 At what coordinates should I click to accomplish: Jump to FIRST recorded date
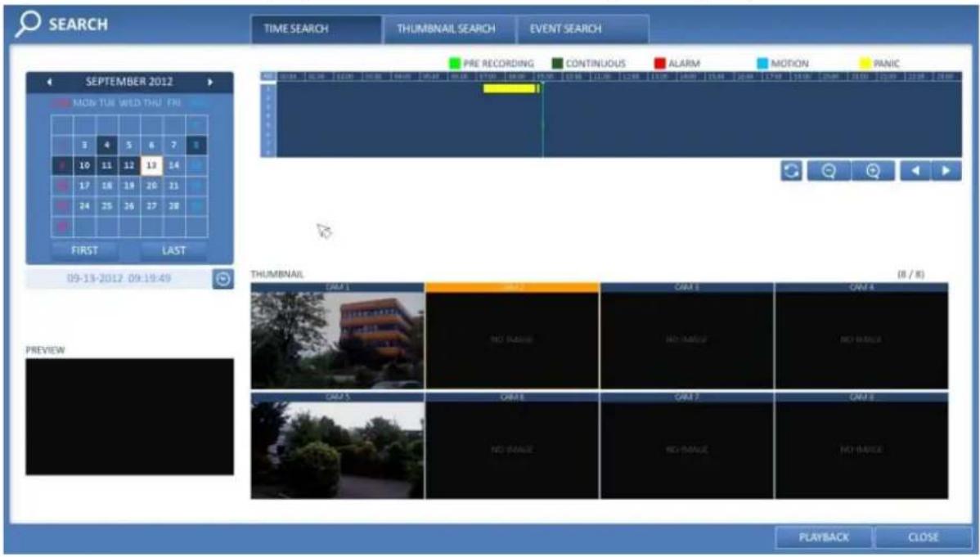[x=84, y=250]
